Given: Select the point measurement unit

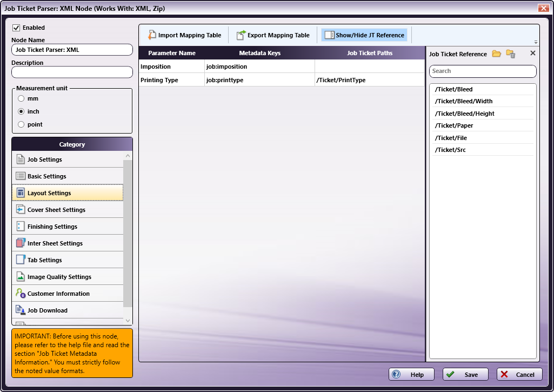Looking at the screenshot, I should pos(21,124).
